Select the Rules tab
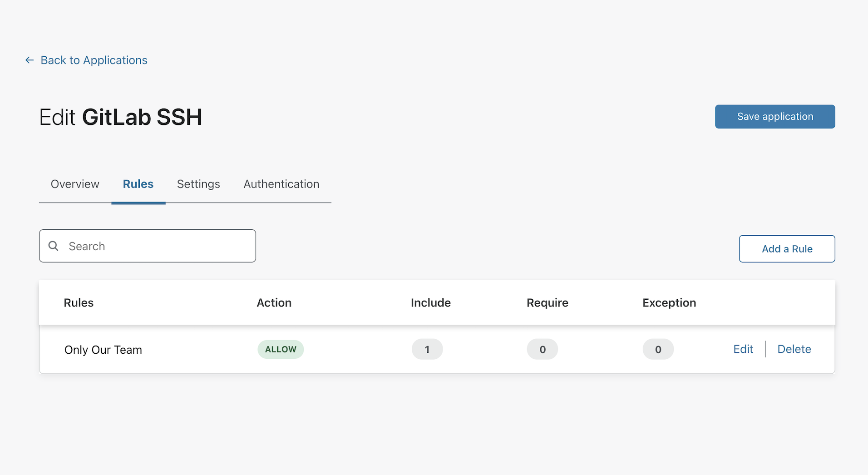Viewport: 868px width, 475px height. [138, 184]
